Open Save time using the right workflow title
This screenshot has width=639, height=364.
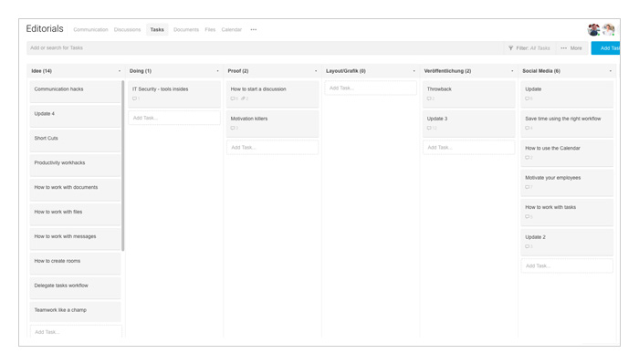pyautogui.click(x=563, y=119)
